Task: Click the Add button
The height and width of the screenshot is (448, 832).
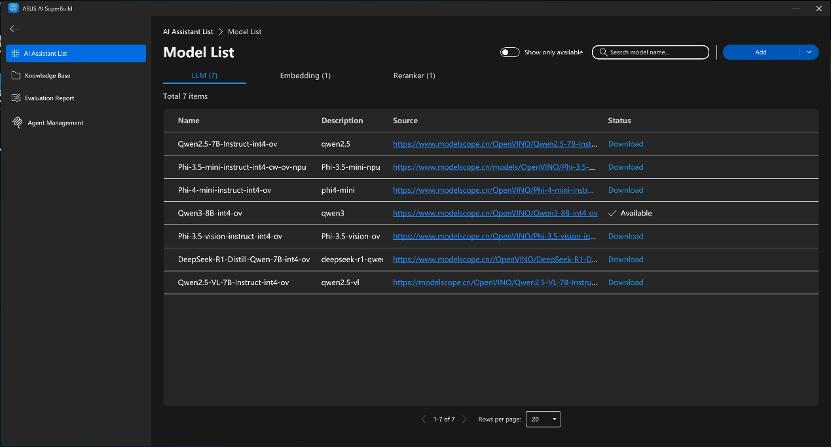Action: click(x=761, y=52)
